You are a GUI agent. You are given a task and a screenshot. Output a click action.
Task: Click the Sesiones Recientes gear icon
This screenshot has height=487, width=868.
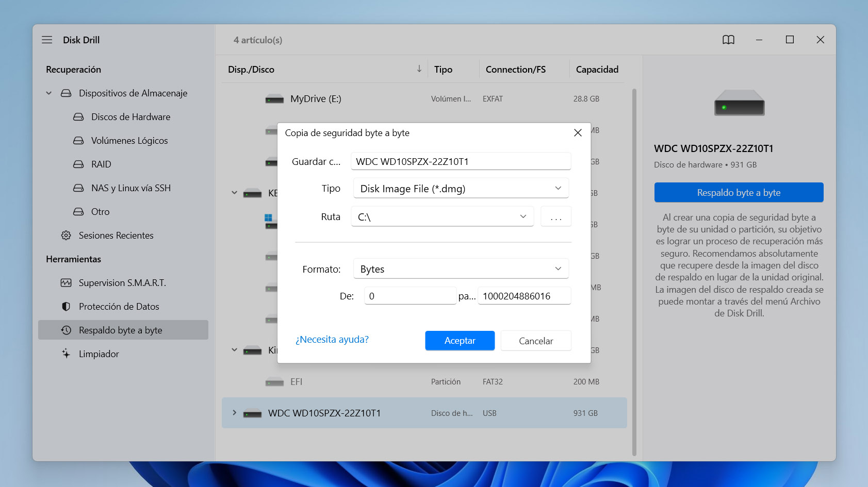[66, 236]
